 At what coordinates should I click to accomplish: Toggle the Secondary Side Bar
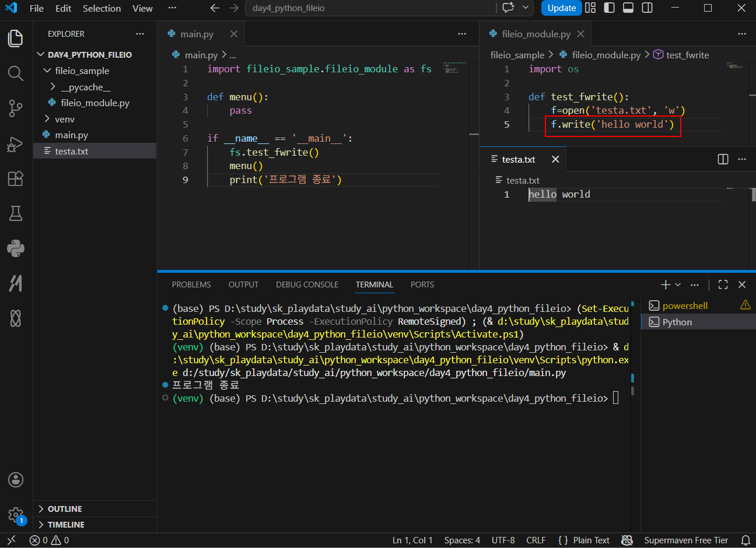(647, 8)
